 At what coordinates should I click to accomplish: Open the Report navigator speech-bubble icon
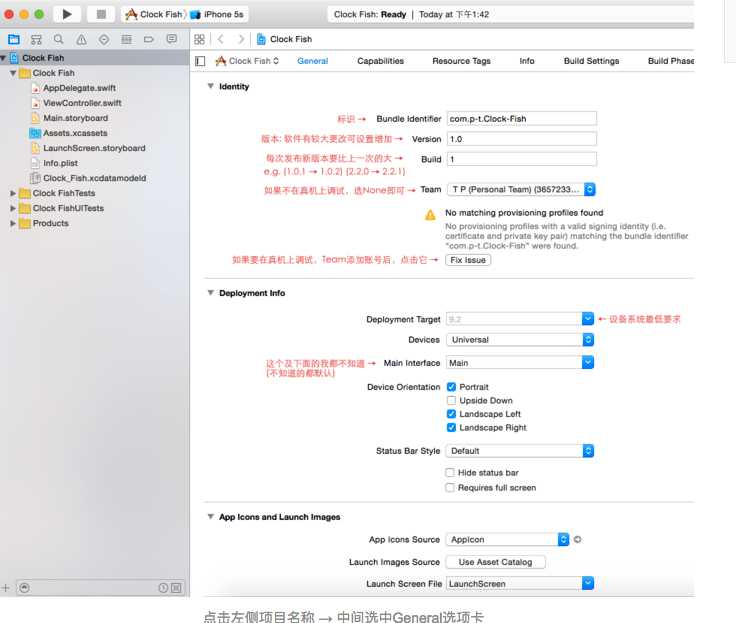point(172,39)
